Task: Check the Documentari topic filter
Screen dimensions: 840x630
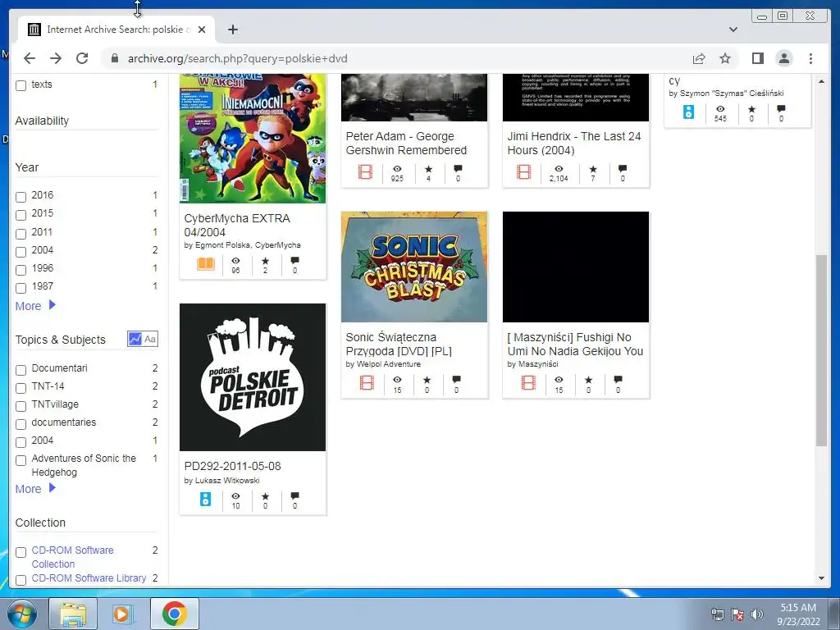Action: [21, 370]
